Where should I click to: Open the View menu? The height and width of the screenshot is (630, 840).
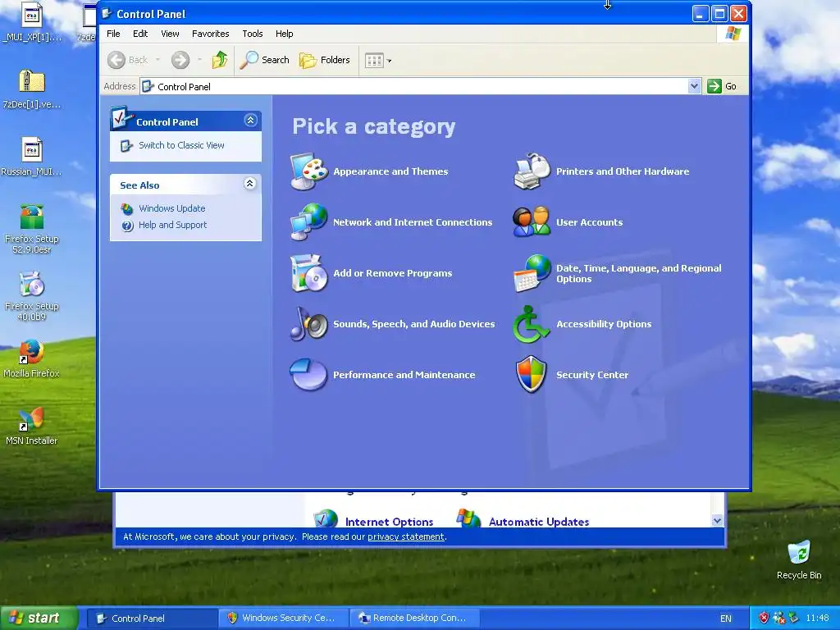[x=170, y=34]
